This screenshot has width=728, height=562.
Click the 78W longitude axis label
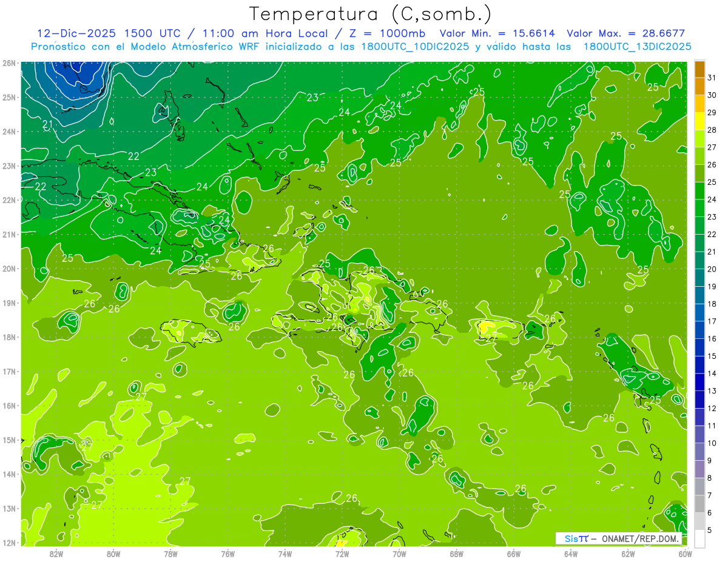click(170, 554)
